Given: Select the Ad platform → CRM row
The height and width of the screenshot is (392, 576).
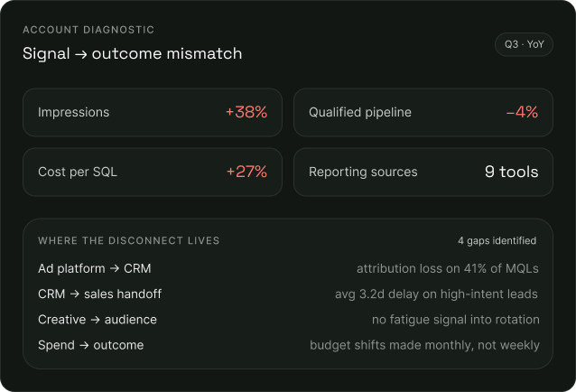Looking at the screenshot, I should click(288, 268).
